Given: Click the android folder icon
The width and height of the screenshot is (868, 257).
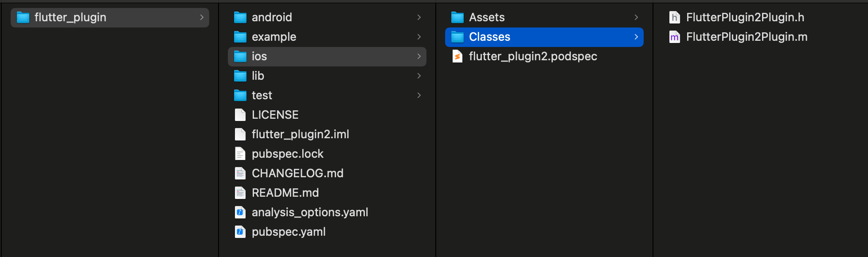Looking at the screenshot, I should click(240, 17).
